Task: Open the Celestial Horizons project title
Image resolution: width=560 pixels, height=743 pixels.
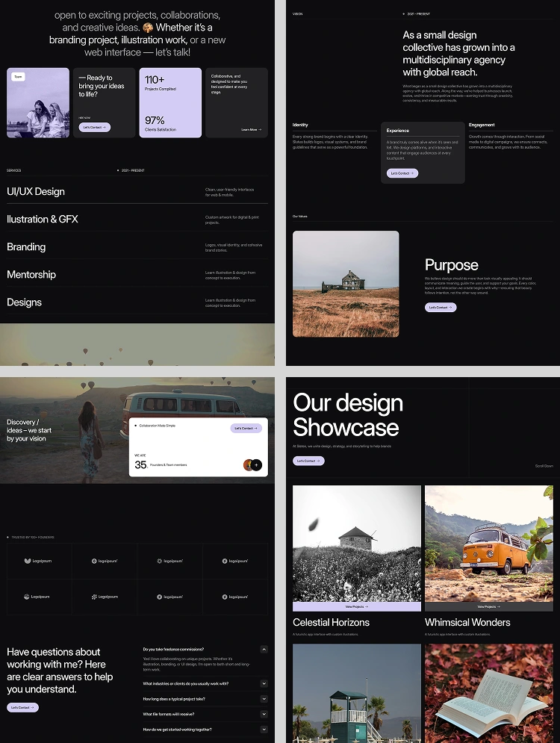Action: pyautogui.click(x=332, y=623)
